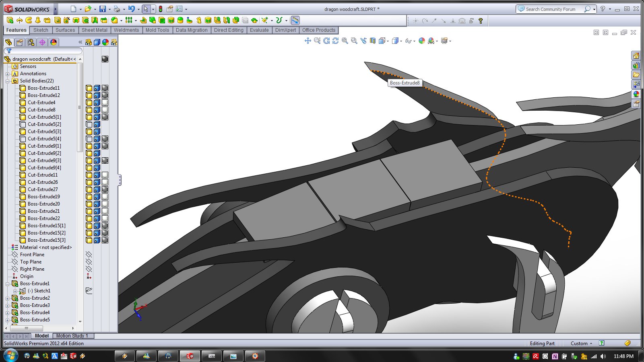
Task: Open the Design Library folder in the task pane
Action: click(636, 65)
